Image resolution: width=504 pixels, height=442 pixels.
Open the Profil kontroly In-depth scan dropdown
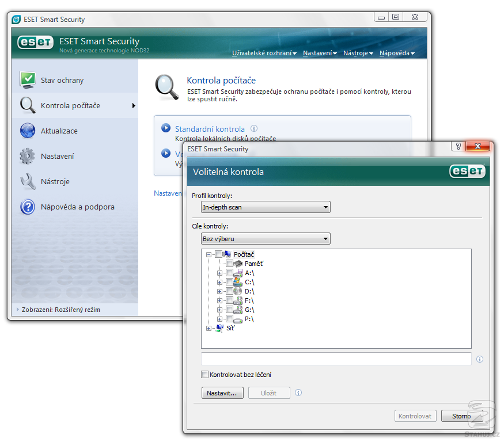[x=266, y=207]
